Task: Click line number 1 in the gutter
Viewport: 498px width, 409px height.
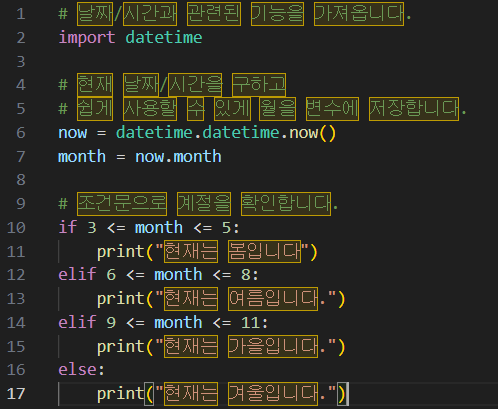Action: tap(21, 14)
